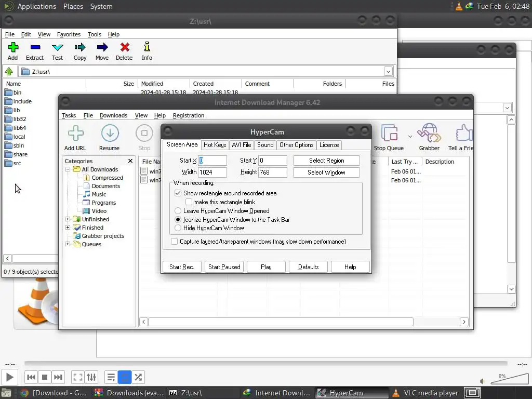Open Other Options tab
Screen dimensions: 532x399
coord(297,145)
